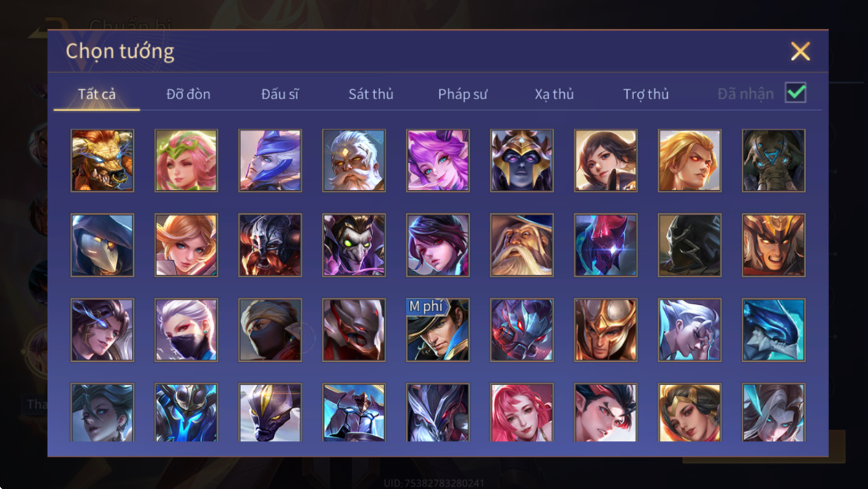Select the orange horned beast hero portrait
This screenshot has height=489, width=868.
click(x=102, y=161)
